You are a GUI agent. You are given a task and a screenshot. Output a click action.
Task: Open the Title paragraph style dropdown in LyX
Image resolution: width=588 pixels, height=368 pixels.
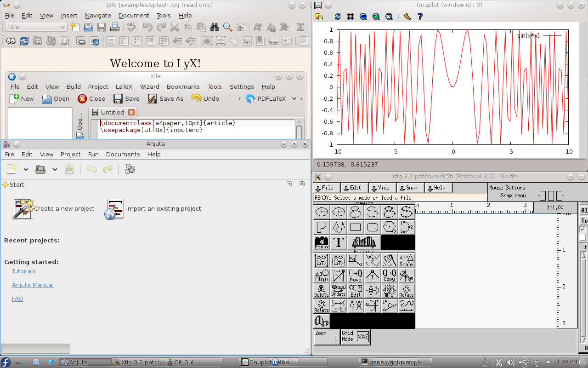click(36, 27)
